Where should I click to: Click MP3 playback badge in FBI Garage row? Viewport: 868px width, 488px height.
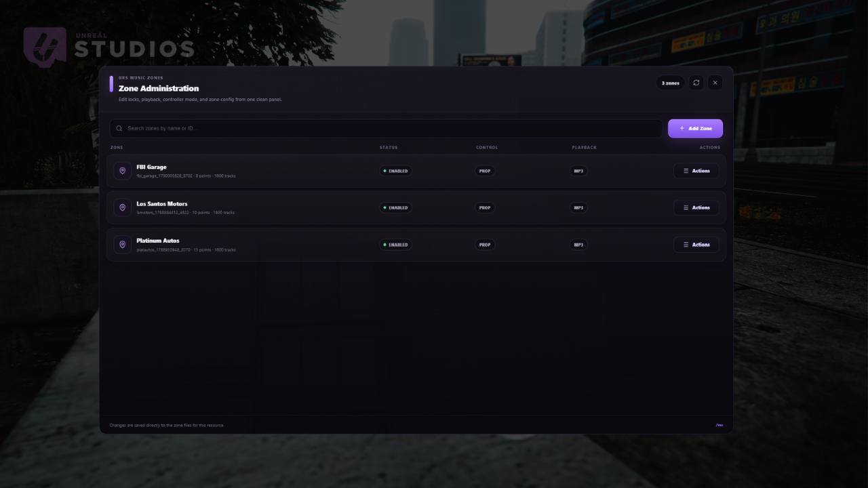[x=578, y=171]
